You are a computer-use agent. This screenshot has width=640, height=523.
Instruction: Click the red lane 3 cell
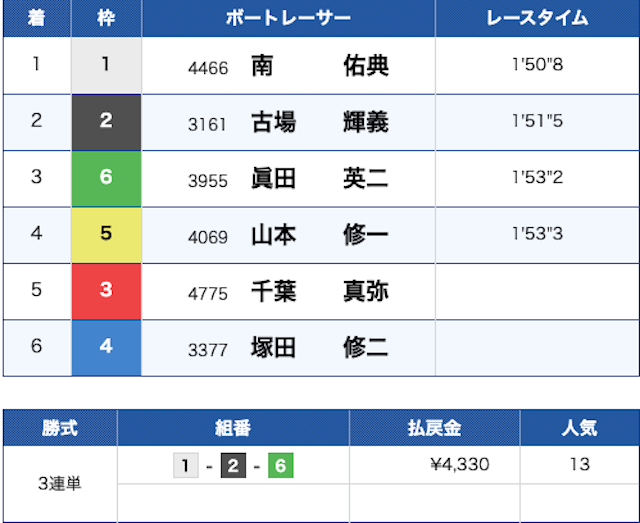pyautogui.click(x=106, y=291)
